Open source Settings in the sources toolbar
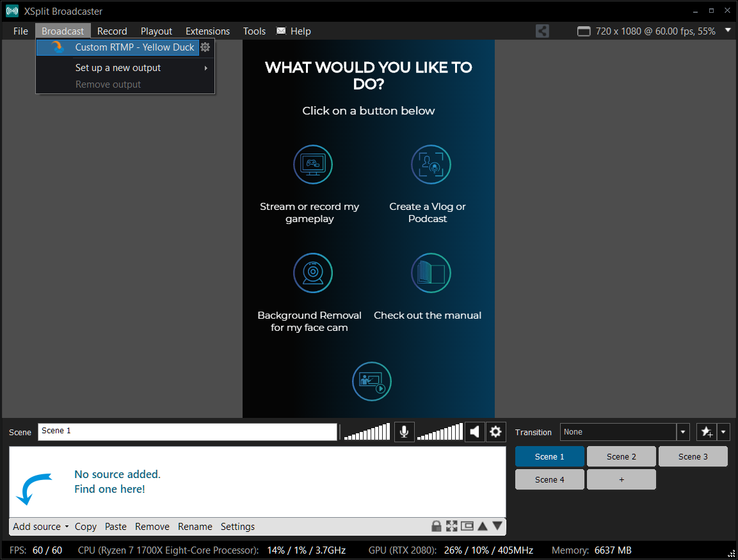 (237, 527)
